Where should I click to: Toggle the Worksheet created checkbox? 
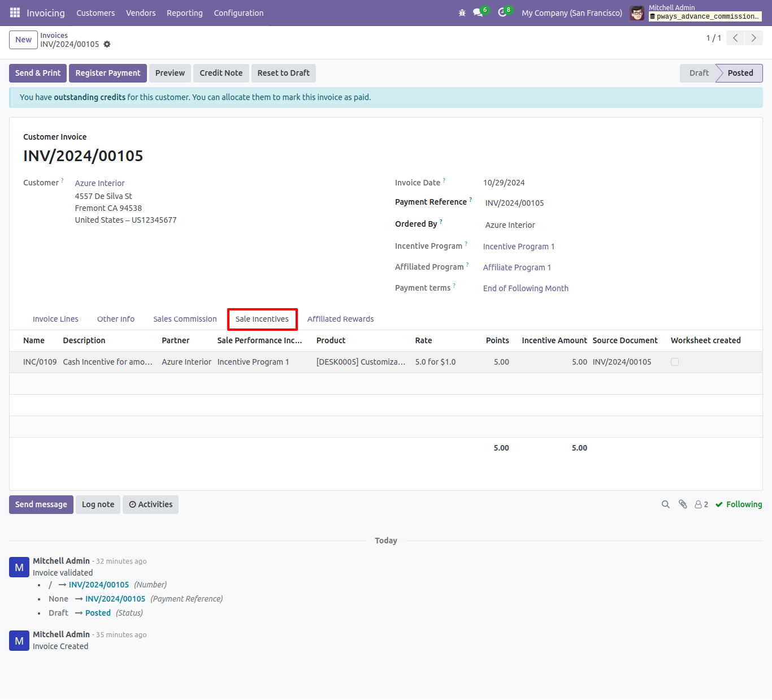coord(675,362)
